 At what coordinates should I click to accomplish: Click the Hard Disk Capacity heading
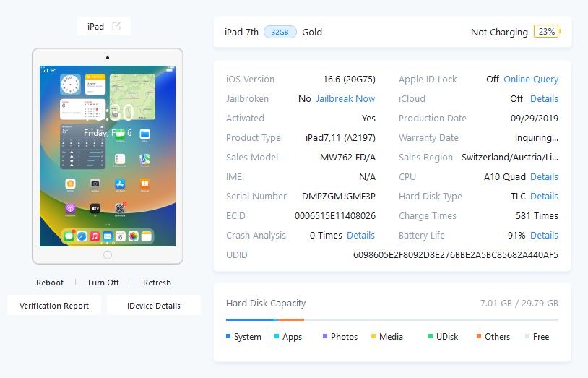[x=266, y=304]
